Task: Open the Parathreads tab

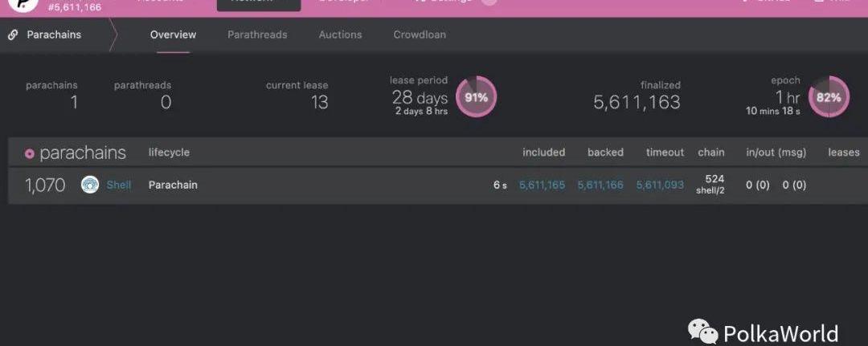Action: (x=257, y=35)
